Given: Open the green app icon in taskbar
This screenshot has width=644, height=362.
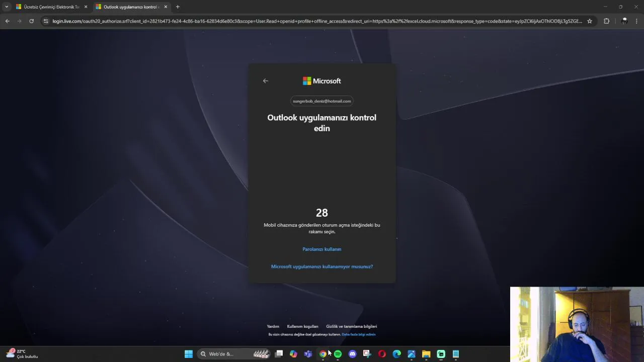Looking at the screenshot, I should [441, 354].
